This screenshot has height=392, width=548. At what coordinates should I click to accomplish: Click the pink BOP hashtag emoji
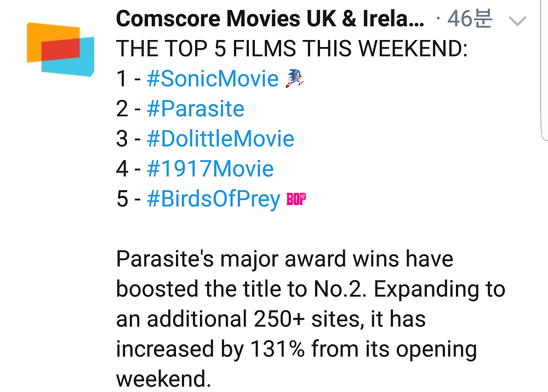click(x=296, y=199)
